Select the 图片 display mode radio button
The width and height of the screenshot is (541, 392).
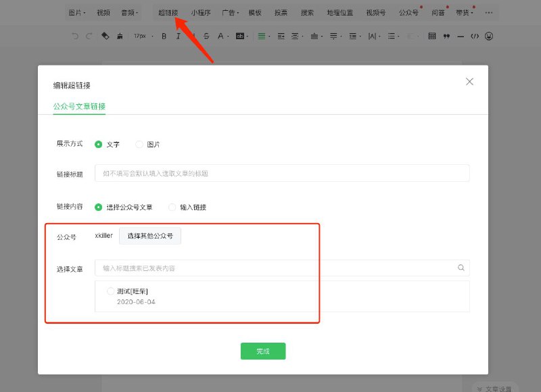139,144
